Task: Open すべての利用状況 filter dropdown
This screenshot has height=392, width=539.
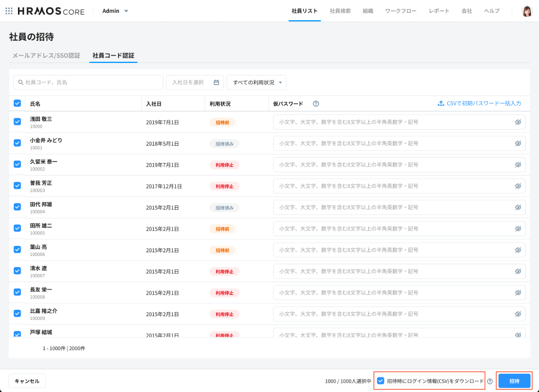Action: click(x=257, y=82)
